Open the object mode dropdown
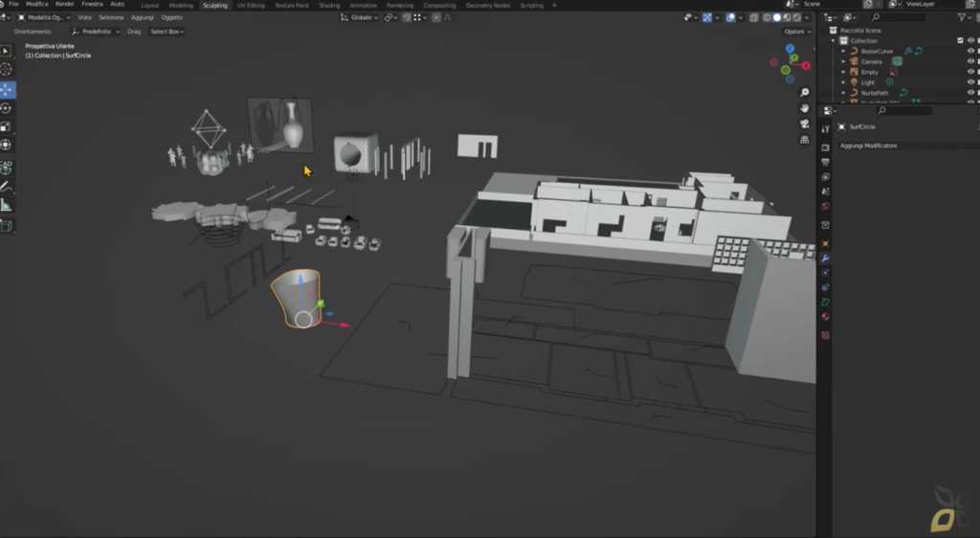 (44, 17)
